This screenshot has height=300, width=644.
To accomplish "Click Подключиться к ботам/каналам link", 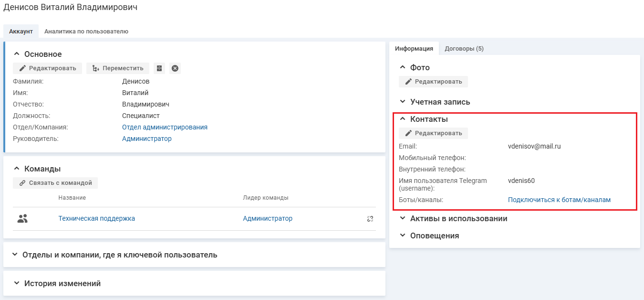I will pos(559,200).
